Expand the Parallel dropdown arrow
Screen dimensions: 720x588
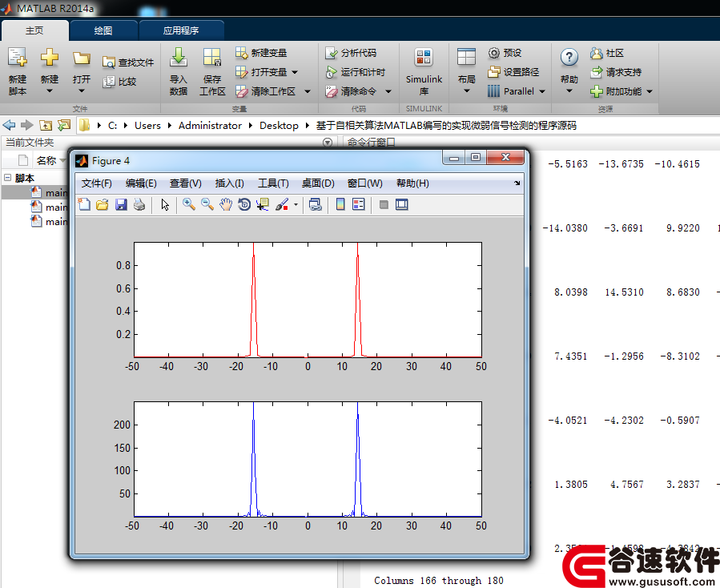[x=542, y=91]
